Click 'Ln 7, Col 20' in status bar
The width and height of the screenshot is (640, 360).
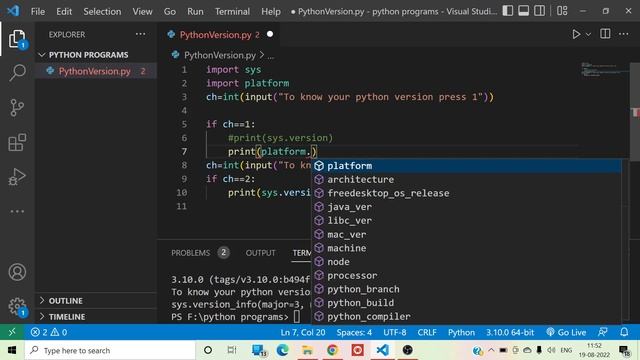pyautogui.click(x=303, y=332)
